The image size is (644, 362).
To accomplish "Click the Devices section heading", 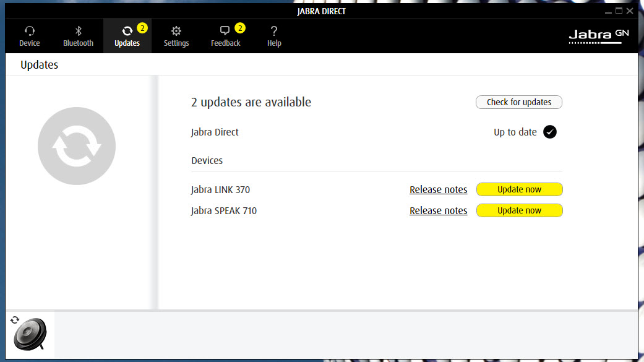I will coord(207,160).
